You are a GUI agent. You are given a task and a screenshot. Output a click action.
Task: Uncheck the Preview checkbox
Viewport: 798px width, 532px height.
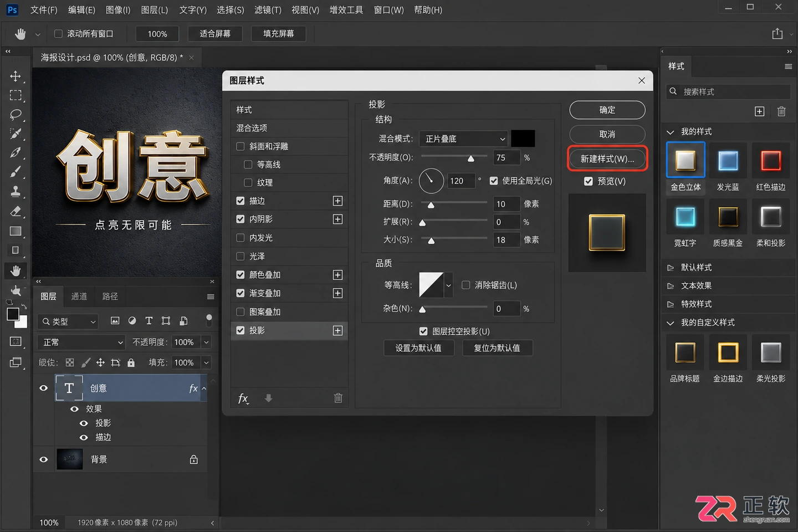[589, 181]
